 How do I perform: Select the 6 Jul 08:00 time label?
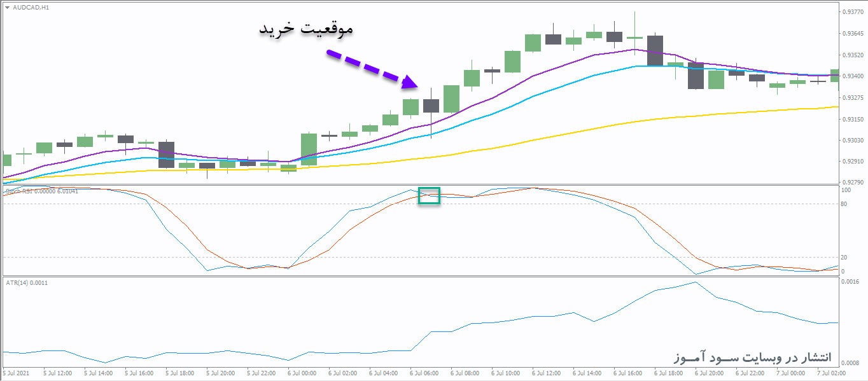coord(465,373)
